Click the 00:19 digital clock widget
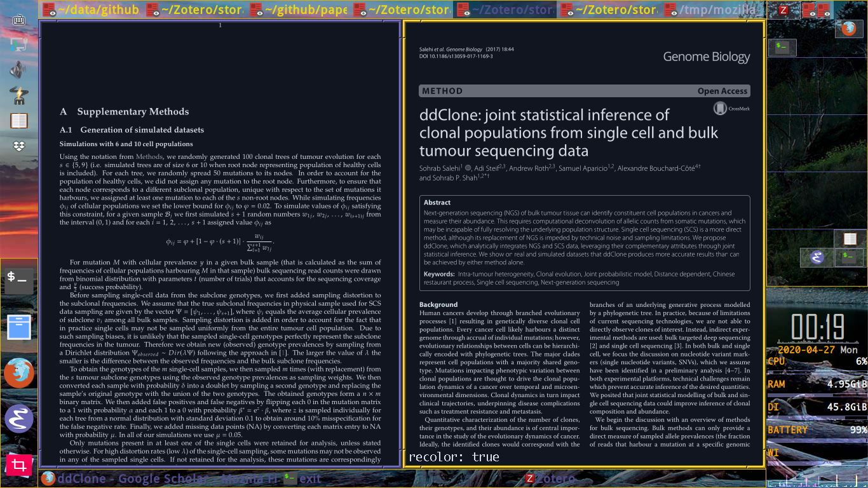This screenshot has width=868, height=488. click(817, 327)
